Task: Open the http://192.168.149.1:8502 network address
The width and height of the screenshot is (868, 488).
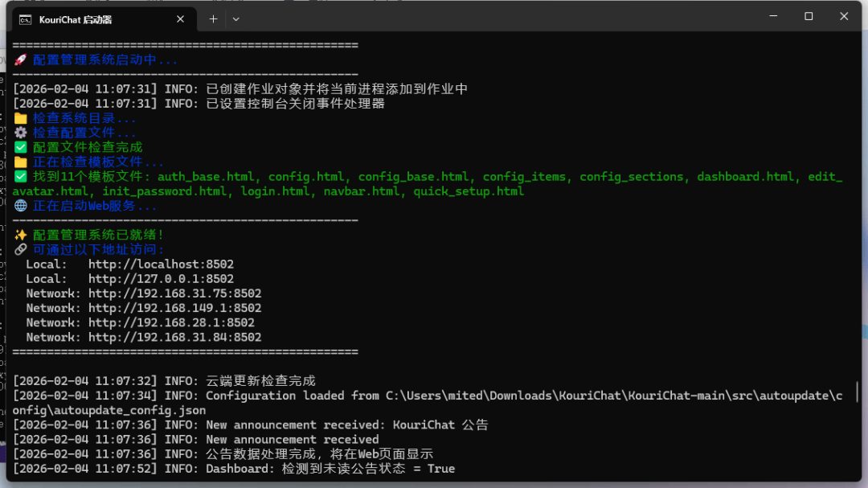Action: (175, 308)
